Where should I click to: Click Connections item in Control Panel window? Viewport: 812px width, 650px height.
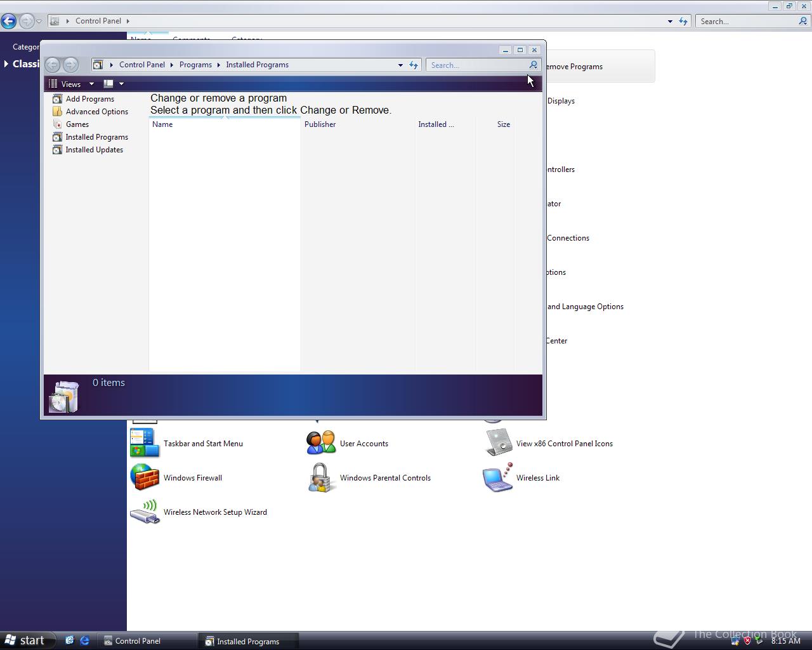pyautogui.click(x=568, y=238)
